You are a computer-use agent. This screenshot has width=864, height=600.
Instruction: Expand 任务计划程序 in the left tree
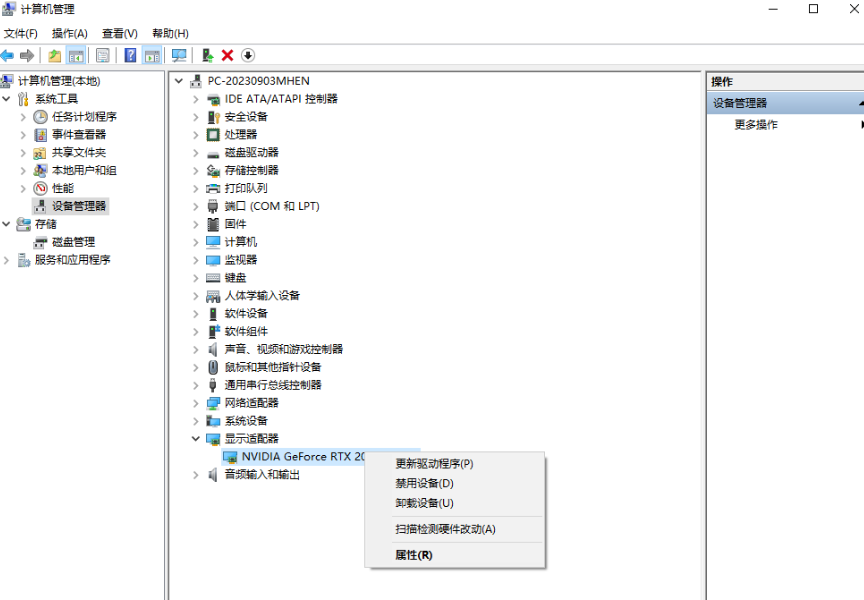tap(23, 117)
